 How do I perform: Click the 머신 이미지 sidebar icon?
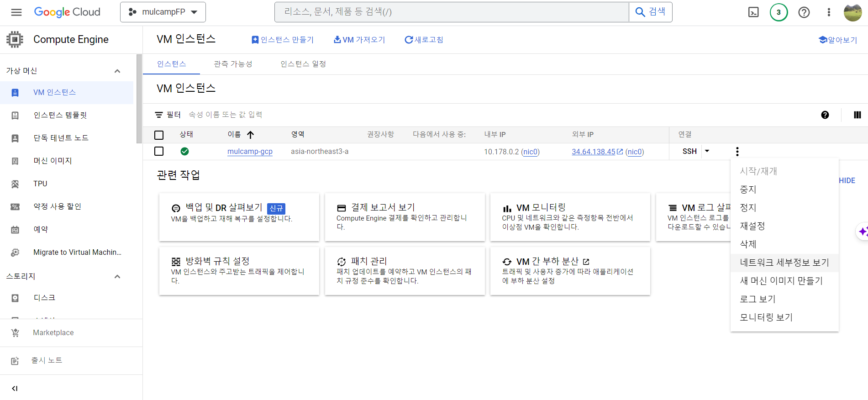click(x=15, y=161)
